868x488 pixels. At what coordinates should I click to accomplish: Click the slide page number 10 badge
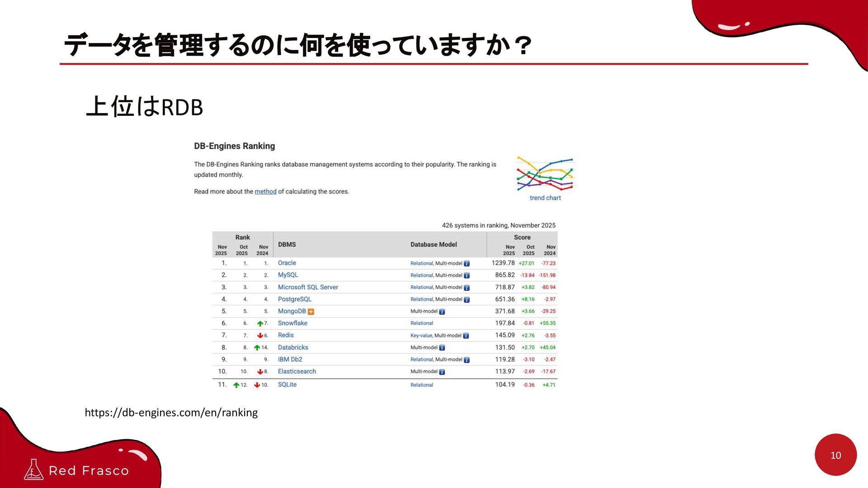point(835,455)
